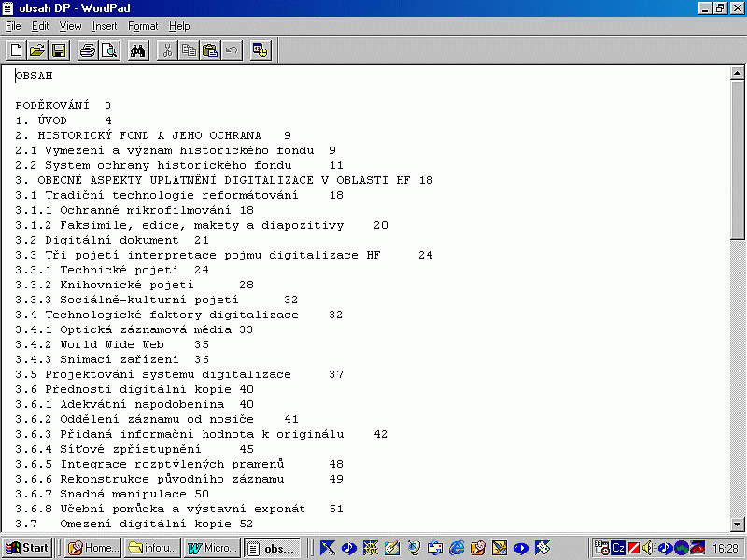Click '3.3.2 Knihovnické pojetí 28'
The height and width of the screenshot is (560, 747).
click(x=134, y=285)
